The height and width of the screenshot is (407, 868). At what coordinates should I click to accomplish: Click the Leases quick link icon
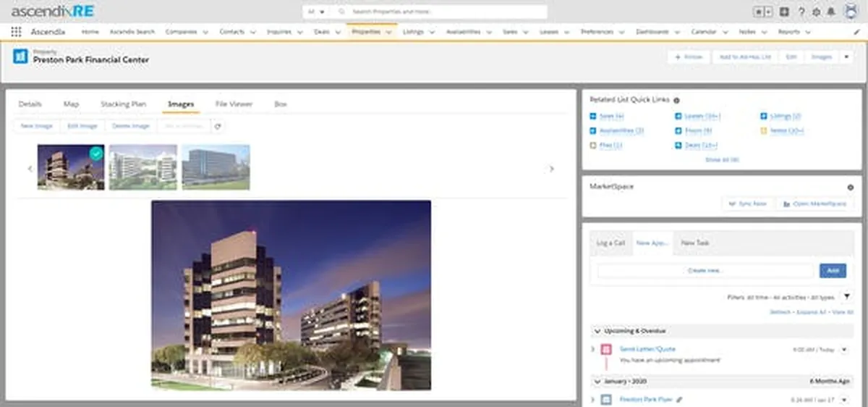coord(678,116)
